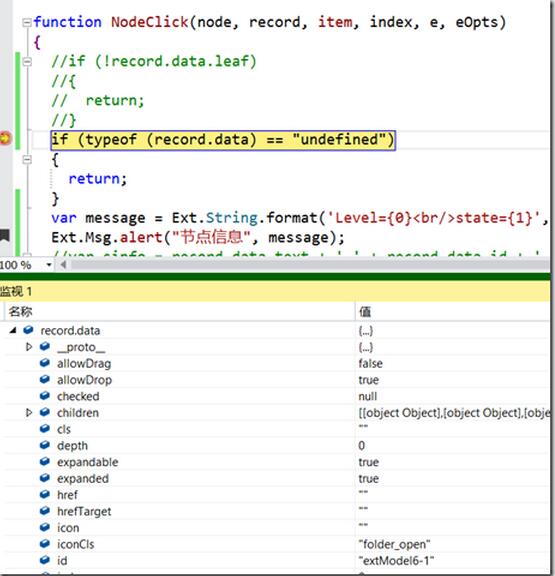The image size is (555, 576).
Task: Collapse the record.data watch entry
Action: pyautogui.click(x=14, y=330)
